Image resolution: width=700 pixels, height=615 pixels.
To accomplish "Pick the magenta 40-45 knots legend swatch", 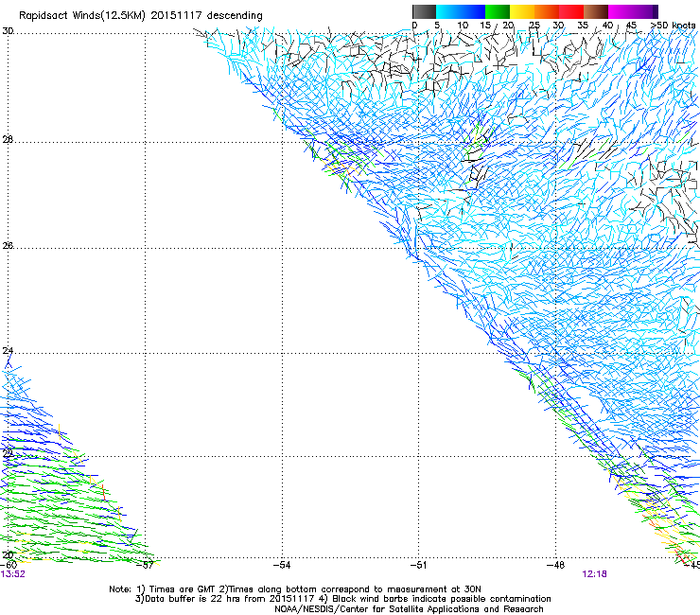I will point(621,11).
